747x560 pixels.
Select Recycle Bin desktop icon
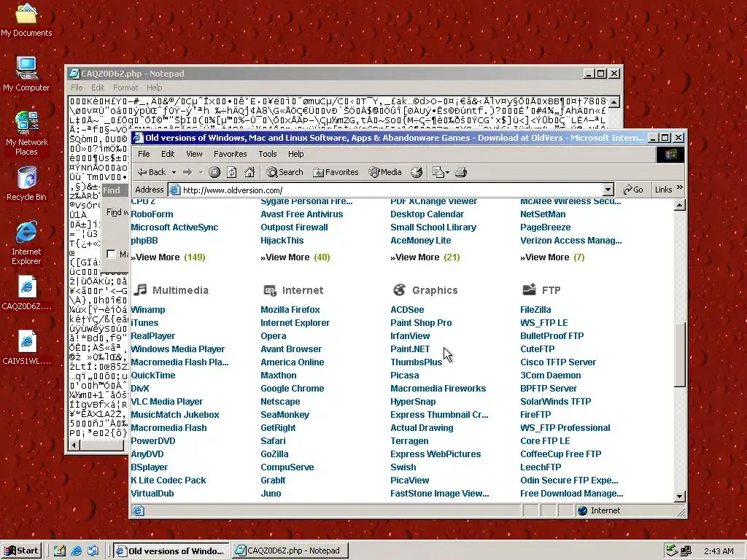(x=26, y=183)
